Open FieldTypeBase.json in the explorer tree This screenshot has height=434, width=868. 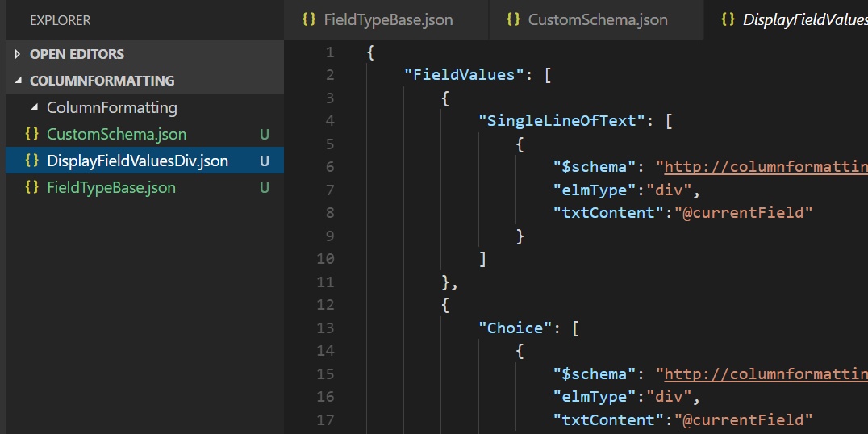144,188
